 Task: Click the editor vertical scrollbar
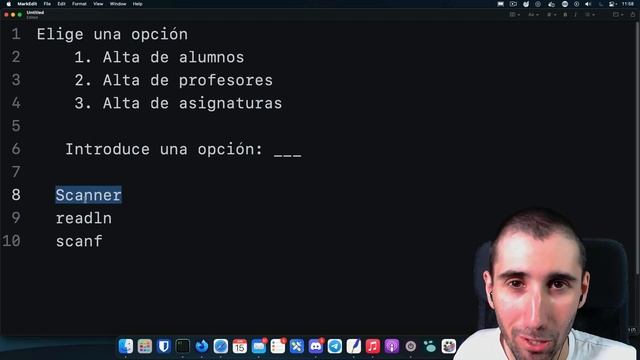638,147
